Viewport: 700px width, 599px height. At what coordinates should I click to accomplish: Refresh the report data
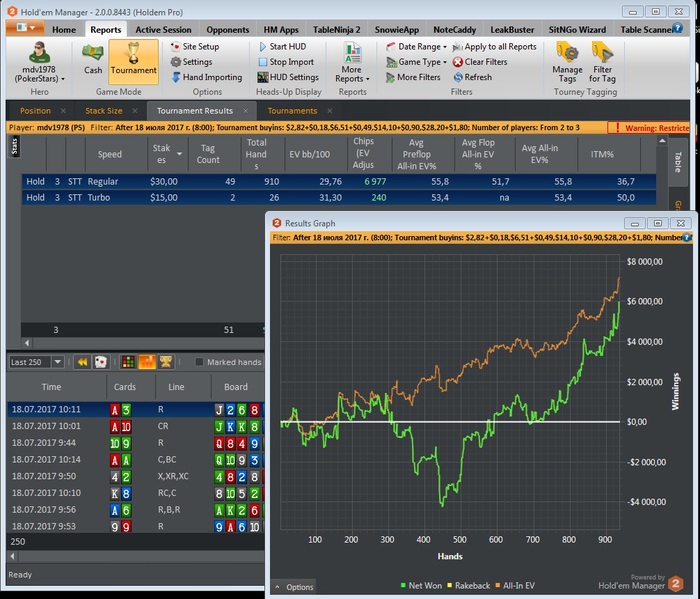point(472,77)
